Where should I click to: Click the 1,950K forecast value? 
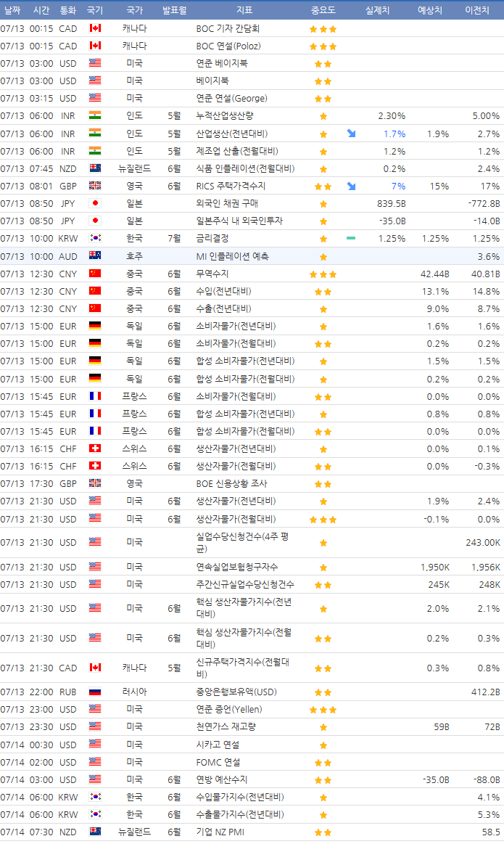[x=435, y=567]
